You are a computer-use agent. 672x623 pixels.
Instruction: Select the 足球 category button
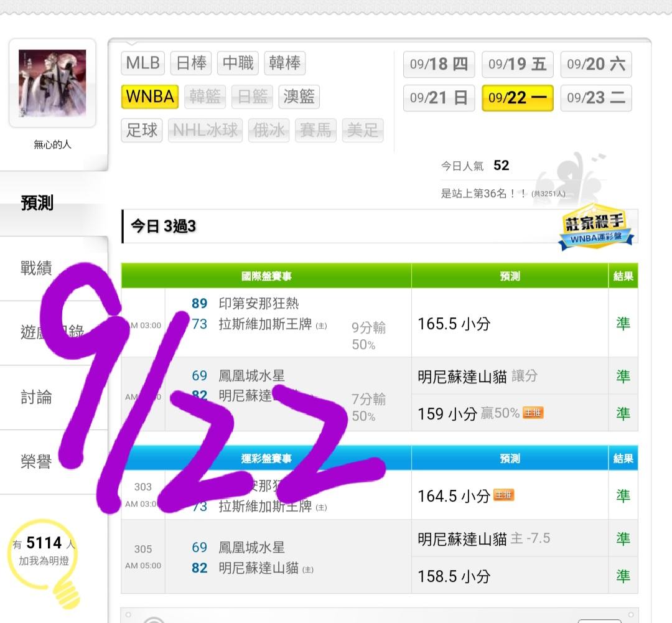142,130
